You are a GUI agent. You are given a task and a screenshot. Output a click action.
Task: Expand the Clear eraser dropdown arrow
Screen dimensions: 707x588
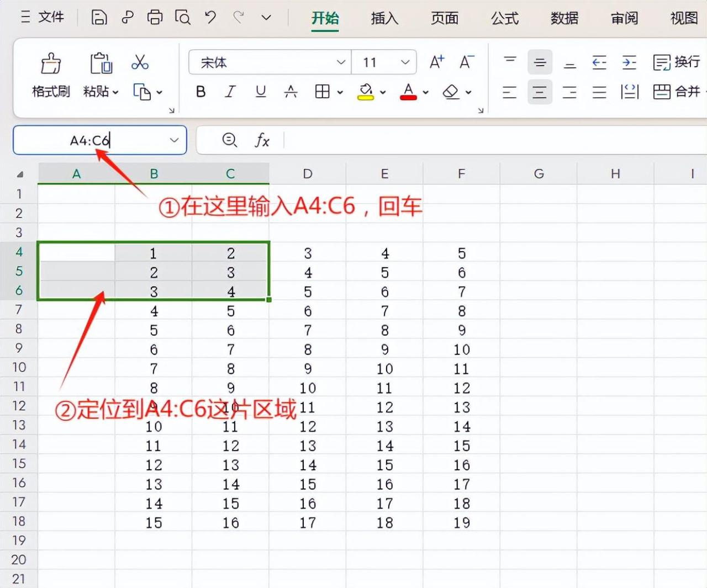coord(468,92)
